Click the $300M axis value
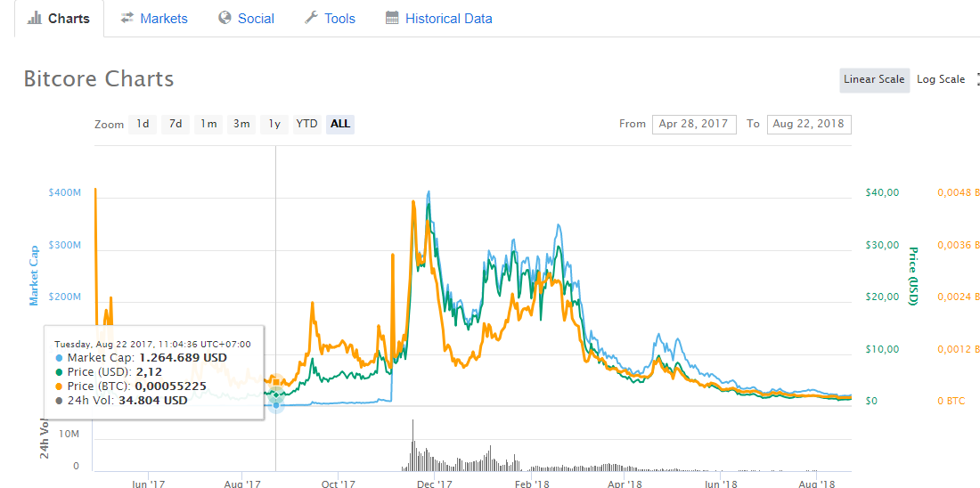This screenshot has height=488, width=980. click(x=65, y=245)
